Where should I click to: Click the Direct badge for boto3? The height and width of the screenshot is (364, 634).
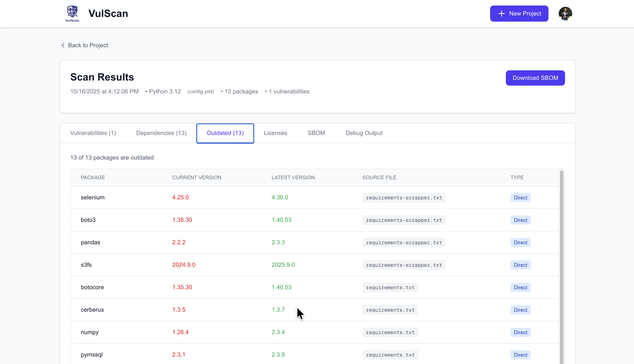coord(520,220)
